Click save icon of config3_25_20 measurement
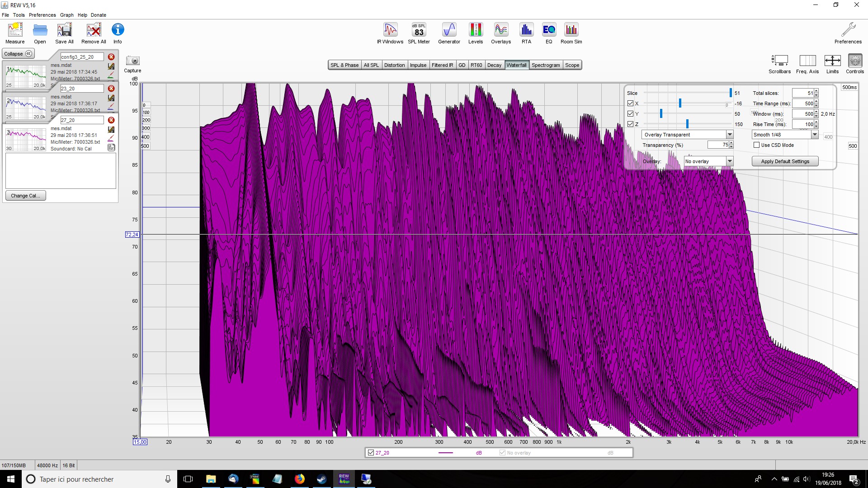The image size is (868, 488). (x=111, y=66)
